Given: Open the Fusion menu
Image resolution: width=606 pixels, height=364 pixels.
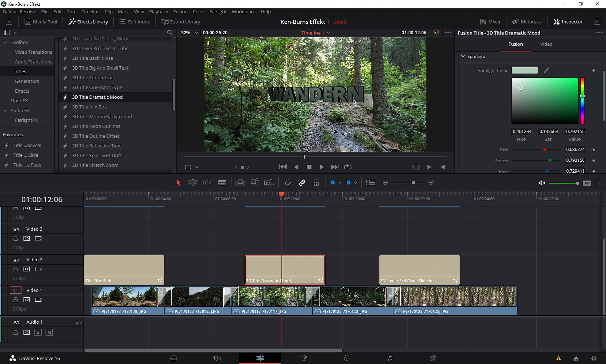Looking at the screenshot, I should [180, 12].
